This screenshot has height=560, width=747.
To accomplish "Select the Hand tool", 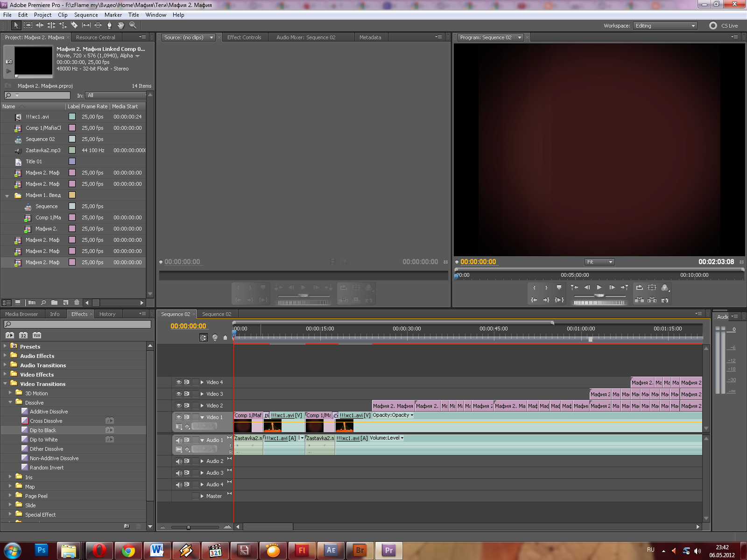I will 121,26.
